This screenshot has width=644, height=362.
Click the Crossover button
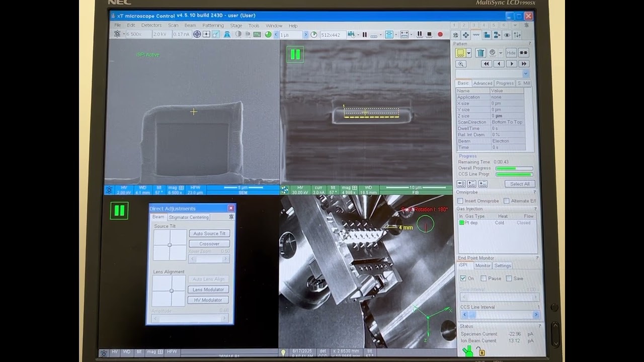click(x=209, y=244)
